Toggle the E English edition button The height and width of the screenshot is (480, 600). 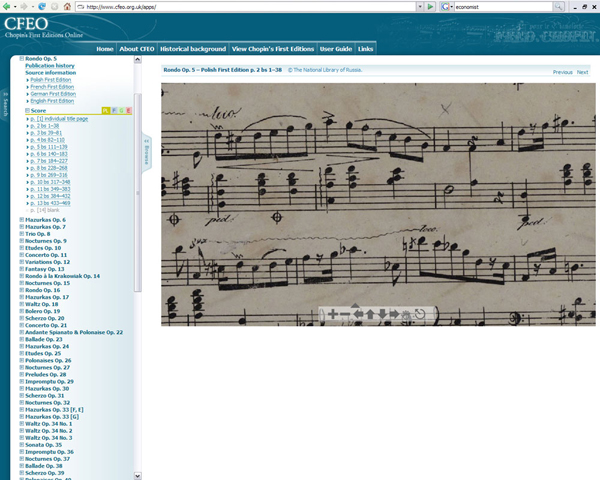[129, 110]
